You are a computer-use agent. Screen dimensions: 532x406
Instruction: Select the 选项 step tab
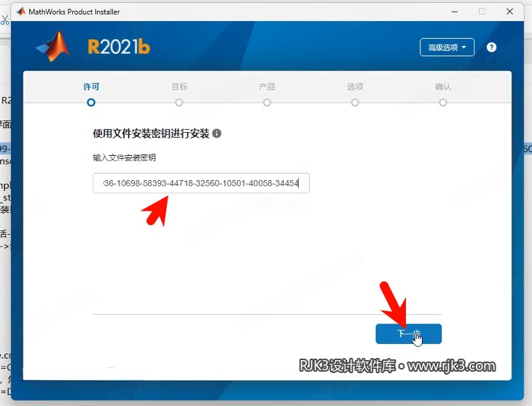point(355,87)
